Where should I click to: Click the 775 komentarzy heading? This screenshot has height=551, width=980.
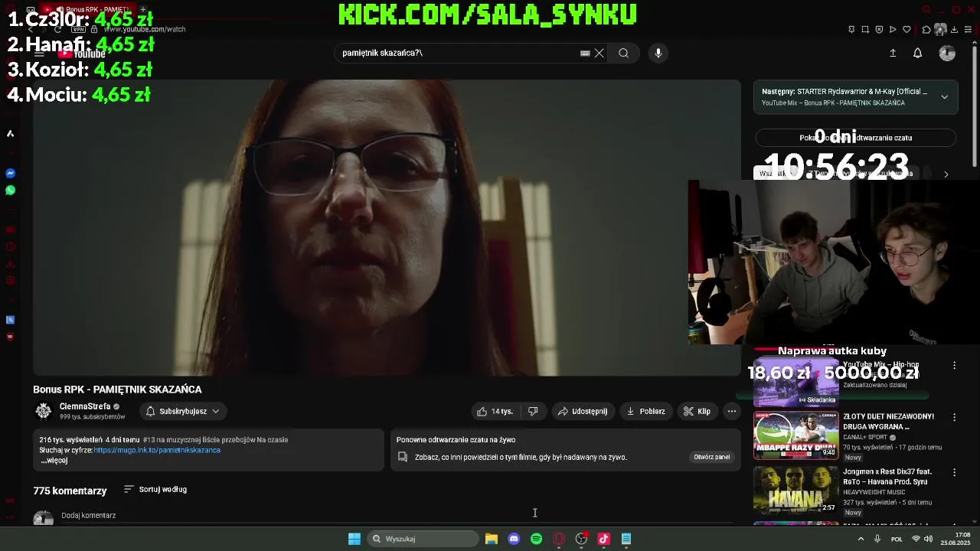pos(70,491)
